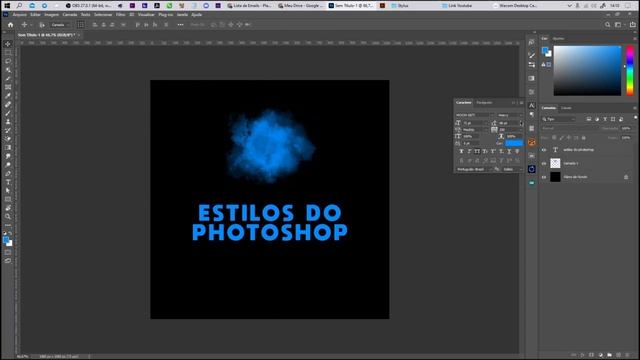Hide the text layer Estilos do Photoshop
640x360 pixels.
(x=544, y=150)
